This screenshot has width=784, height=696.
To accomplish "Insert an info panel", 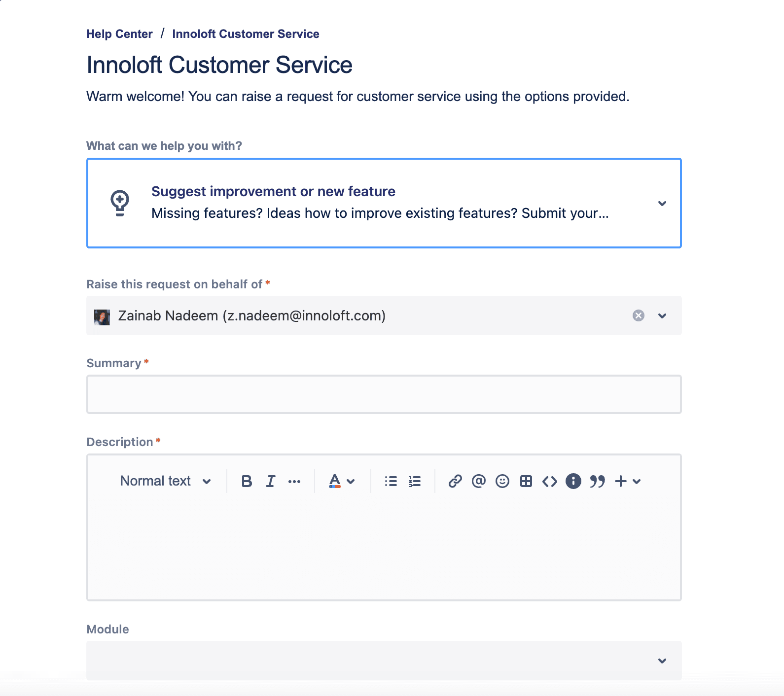I will click(573, 481).
